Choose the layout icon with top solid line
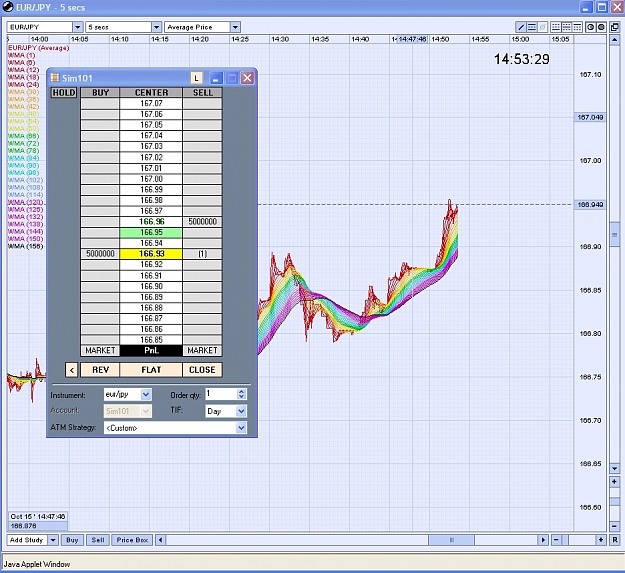This screenshot has width=625, height=573. tap(577, 27)
